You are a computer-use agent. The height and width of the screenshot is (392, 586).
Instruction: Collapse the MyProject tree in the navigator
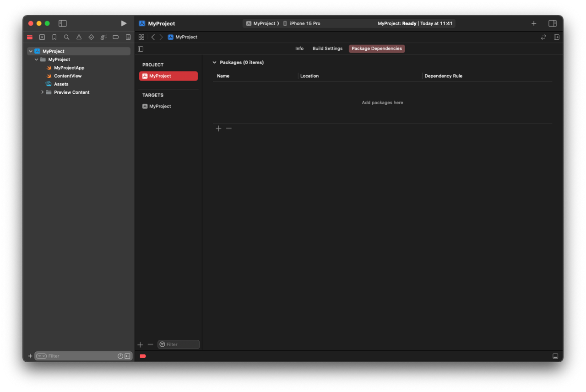pos(30,51)
